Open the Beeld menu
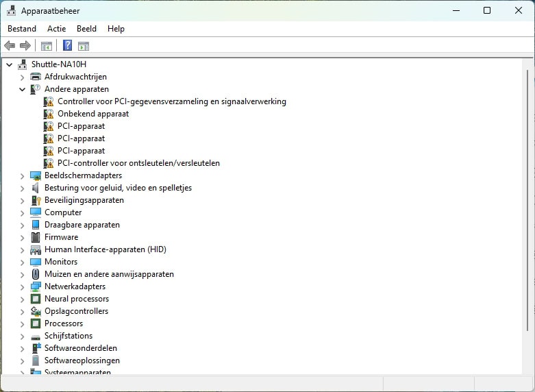Screen dimensions: 535x392 86,29
